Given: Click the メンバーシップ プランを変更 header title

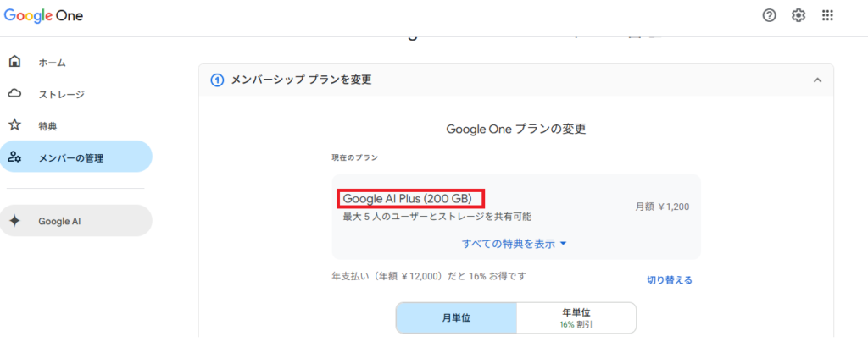Looking at the screenshot, I should [x=302, y=80].
